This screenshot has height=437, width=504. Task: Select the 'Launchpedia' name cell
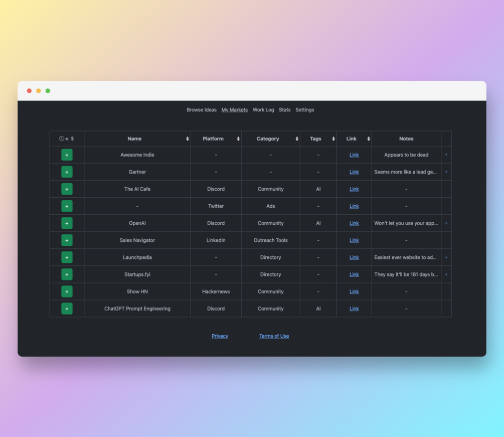click(x=137, y=257)
